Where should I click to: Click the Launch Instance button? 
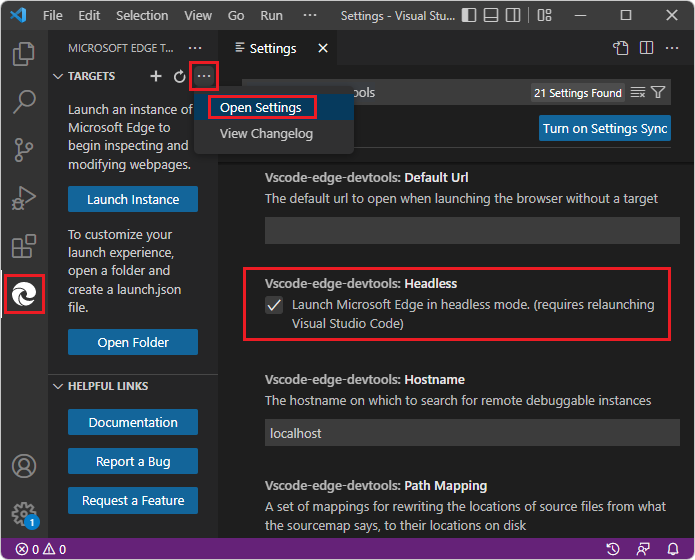point(133,199)
